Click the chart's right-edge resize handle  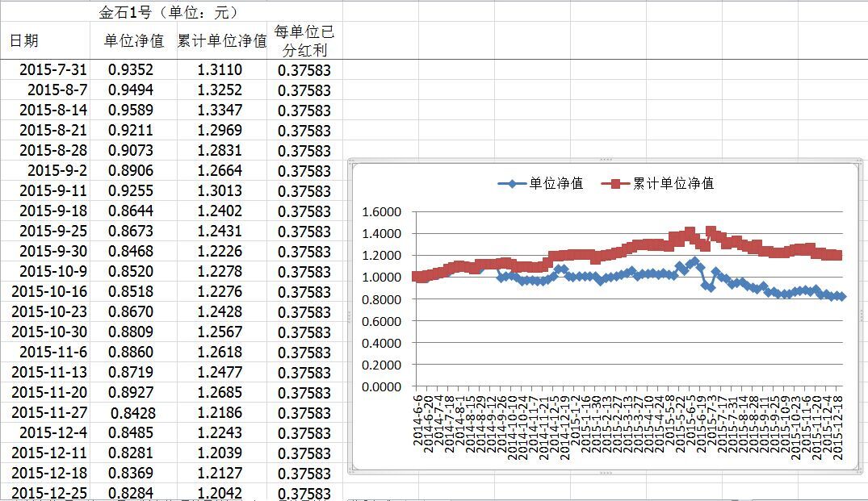coord(861,315)
